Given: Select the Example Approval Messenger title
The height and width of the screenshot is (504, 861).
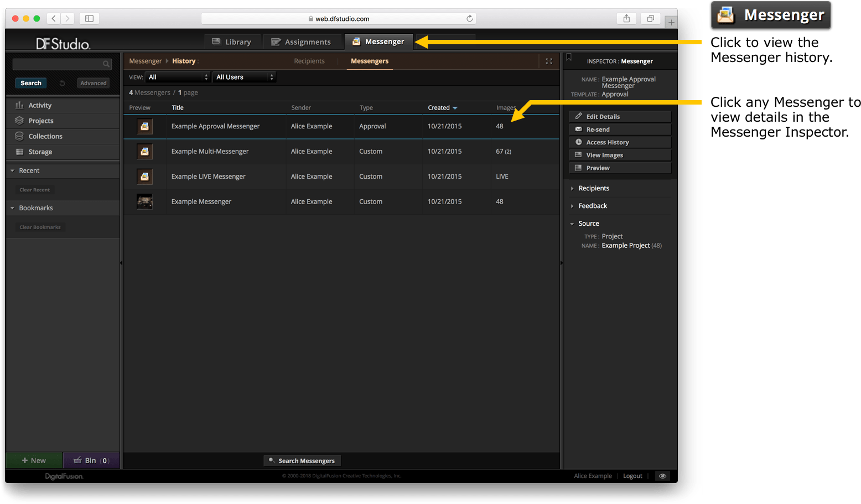Looking at the screenshot, I should 215,126.
